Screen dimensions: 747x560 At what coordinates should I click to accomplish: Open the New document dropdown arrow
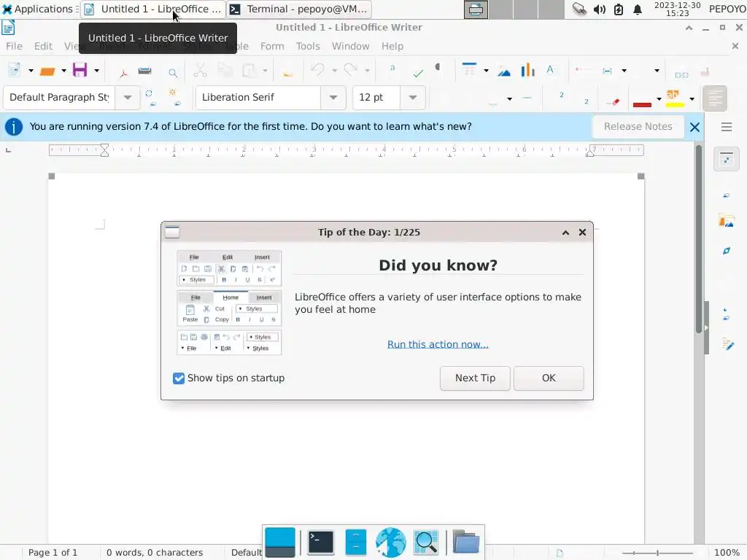click(x=31, y=71)
